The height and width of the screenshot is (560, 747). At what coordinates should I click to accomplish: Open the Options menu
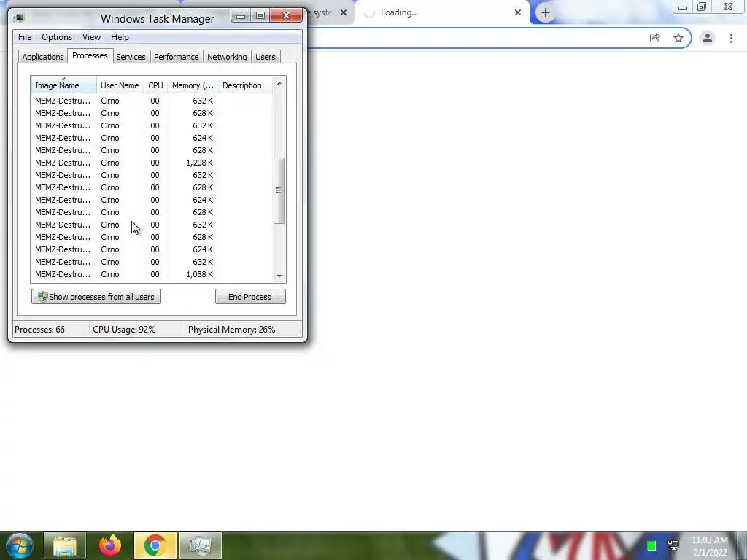pyautogui.click(x=57, y=37)
